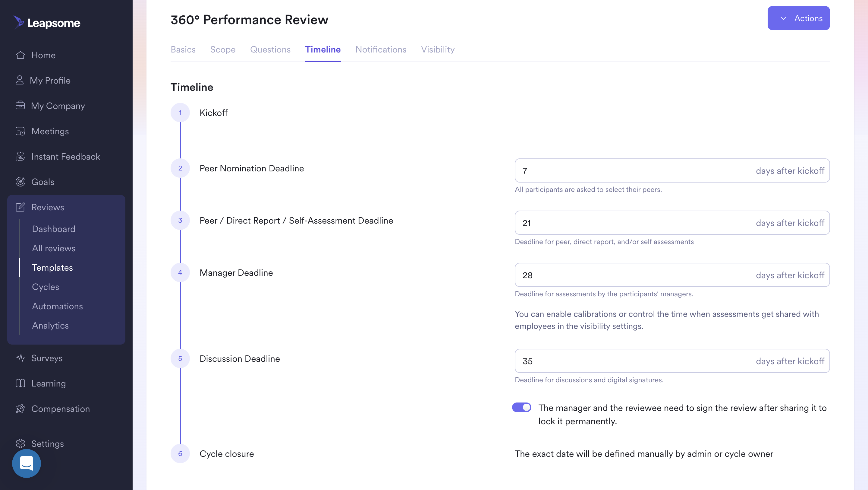Disable the review signature requirement toggle
868x490 pixels.
pyautogui.click(x=521, y=407)
